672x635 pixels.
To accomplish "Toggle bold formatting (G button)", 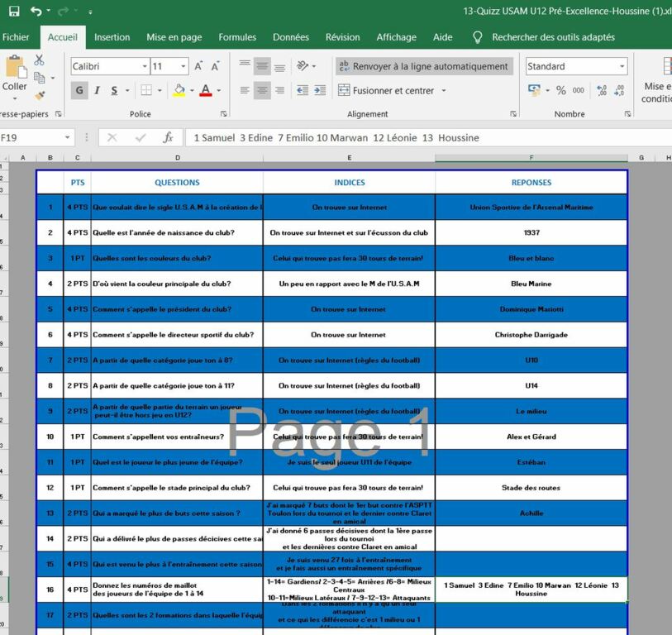I will pos(79,90).
